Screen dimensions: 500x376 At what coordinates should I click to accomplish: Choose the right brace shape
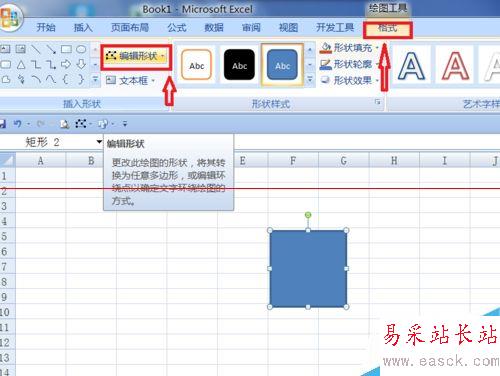point(81,79)
